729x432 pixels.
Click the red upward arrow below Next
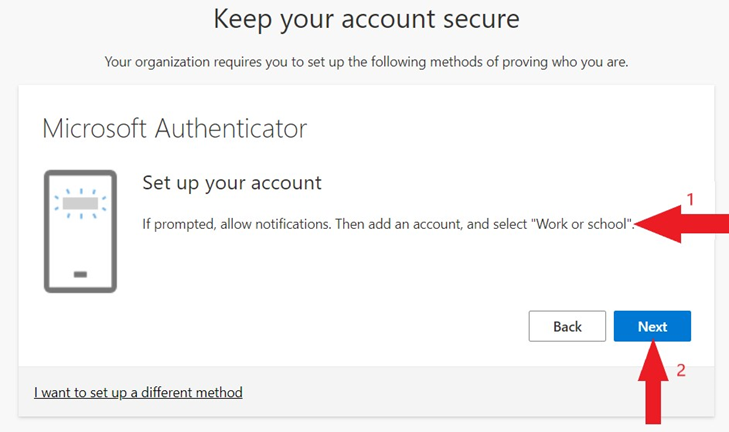click(x=653, y=382)
